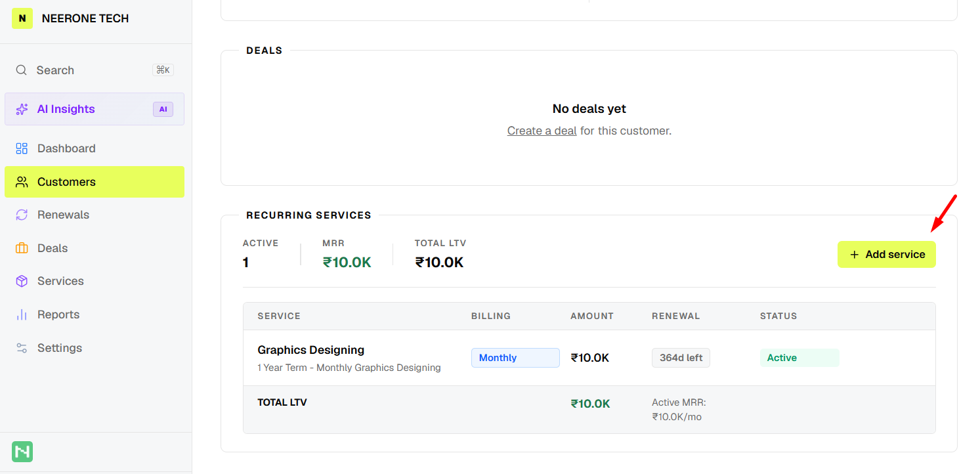Image resolution: width=980 pixels, height=474 pixels.
Task: Click the NEERONE TECH logo badge
Action: click(22, 18)
